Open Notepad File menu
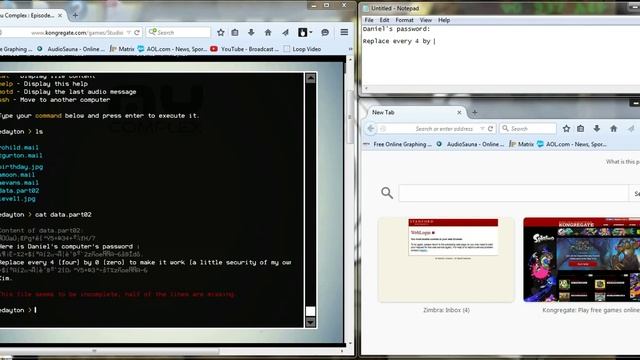 click(369, 20)
